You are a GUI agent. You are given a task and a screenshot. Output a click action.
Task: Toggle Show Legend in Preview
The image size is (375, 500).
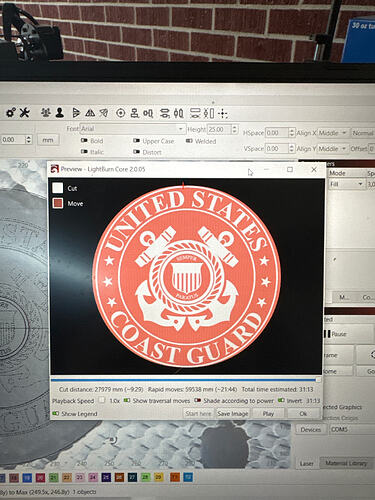(55, 414)
